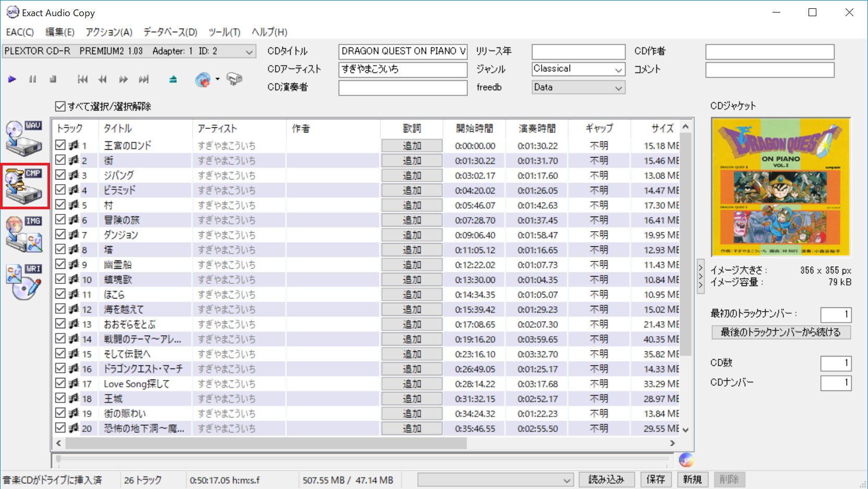
Task: Click the horizontal scrollbar of the track list
Action: [266, 443]
